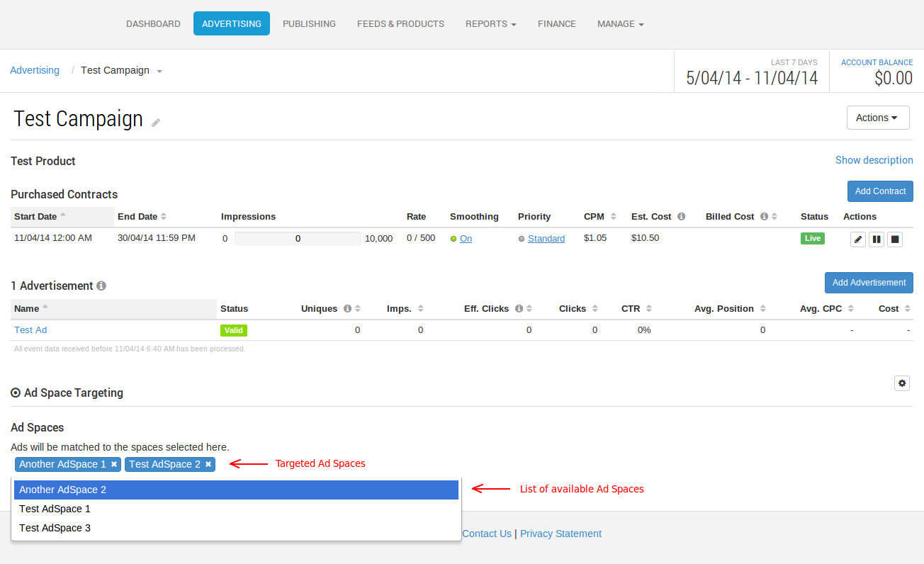Select the Advertising tab
This screenshot has width=924, height=564.
[x=232, y=23]
